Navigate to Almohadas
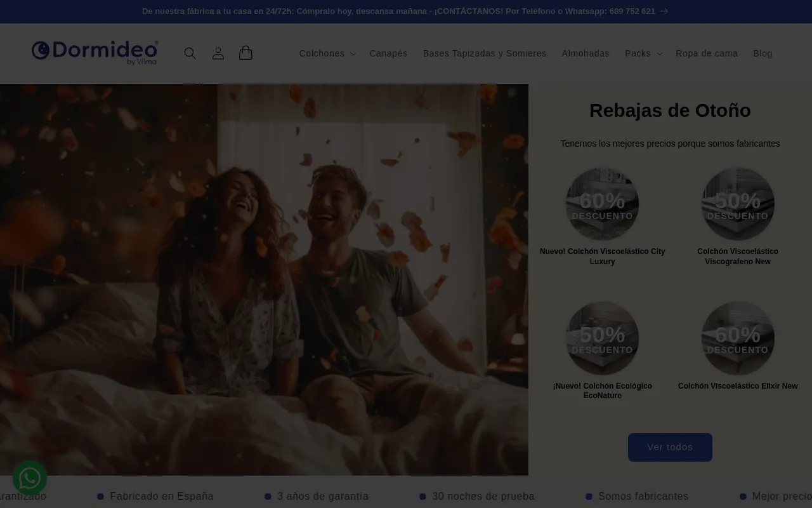The height and width of the screenshot is (508, 812). click(x=585, y=54)
